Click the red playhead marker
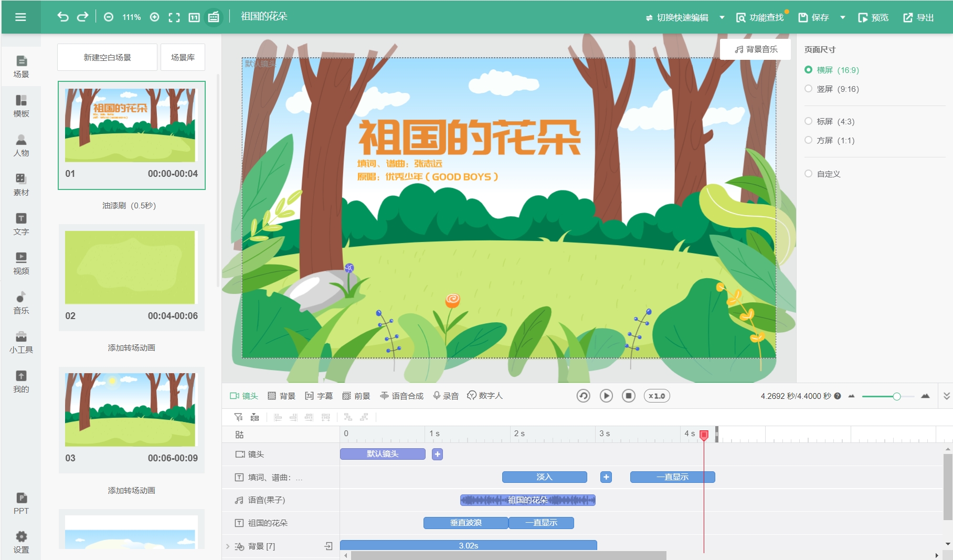Viewport: 953px width, 560px height. tap(704, 435)
